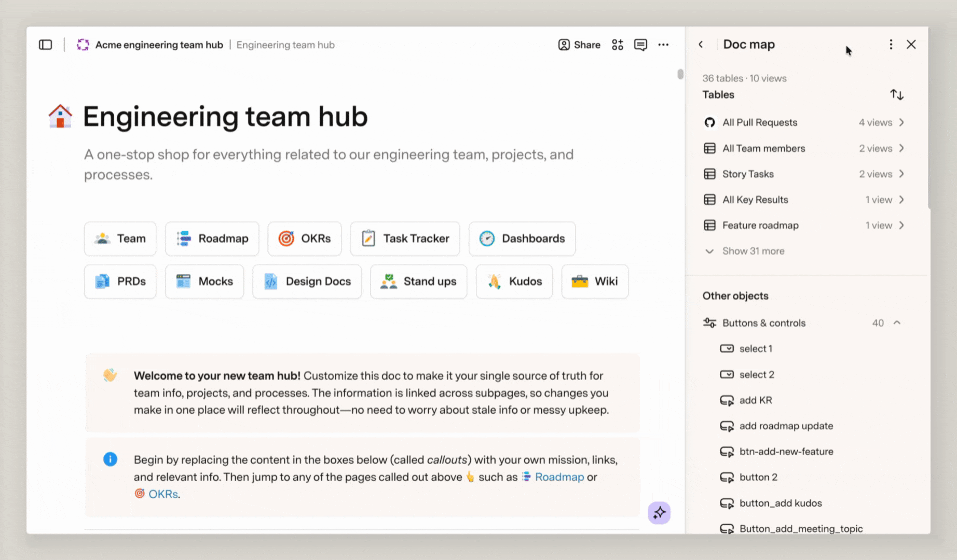Open the insert/add elements grid icon
The width and height of the screenshot is (957, 560).
617,45
